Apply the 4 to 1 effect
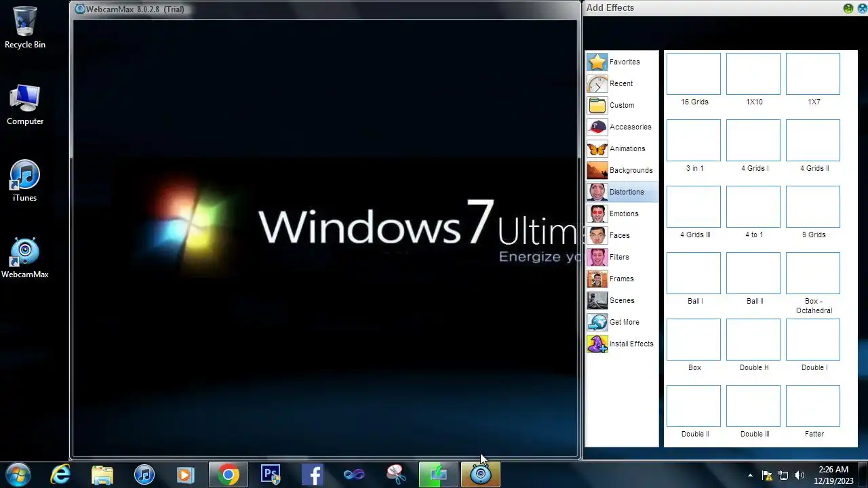This screenshot has width=868, height=488. click(753, 207)
